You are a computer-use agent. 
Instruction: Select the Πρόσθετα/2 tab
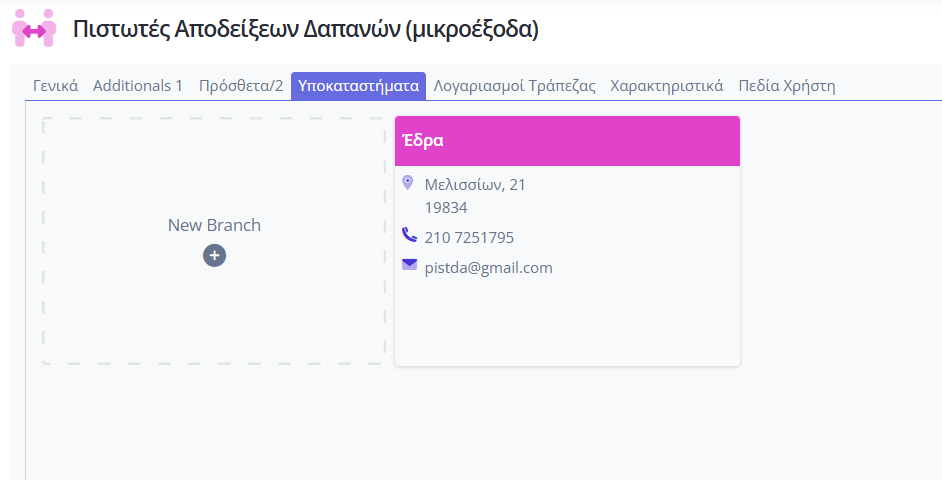coord(241,86)
